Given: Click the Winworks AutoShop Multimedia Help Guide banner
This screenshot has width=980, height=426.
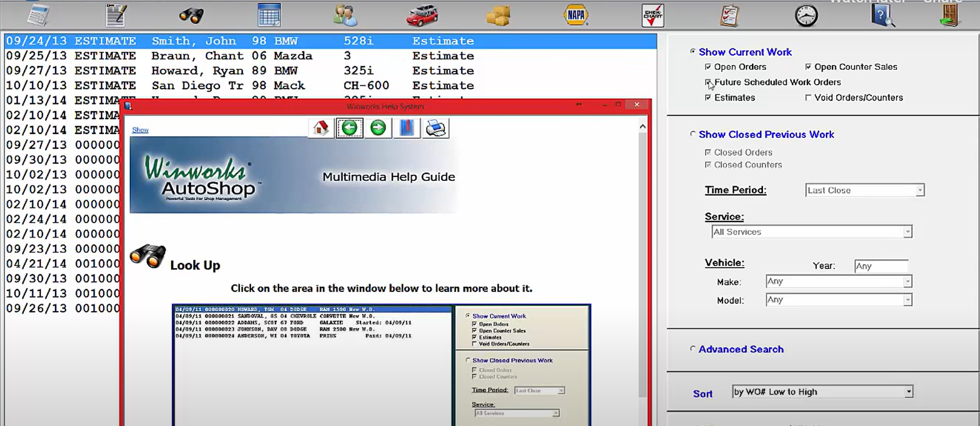Looking at the screenshot, I should tap(294, 175).
